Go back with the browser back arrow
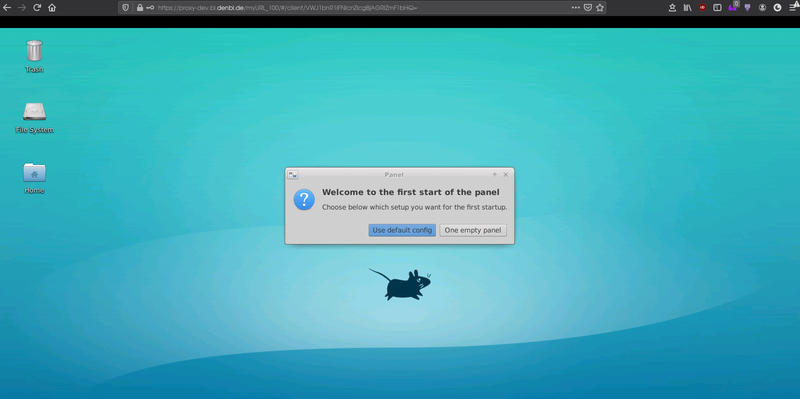800x399 pixels. click(7, 8)
